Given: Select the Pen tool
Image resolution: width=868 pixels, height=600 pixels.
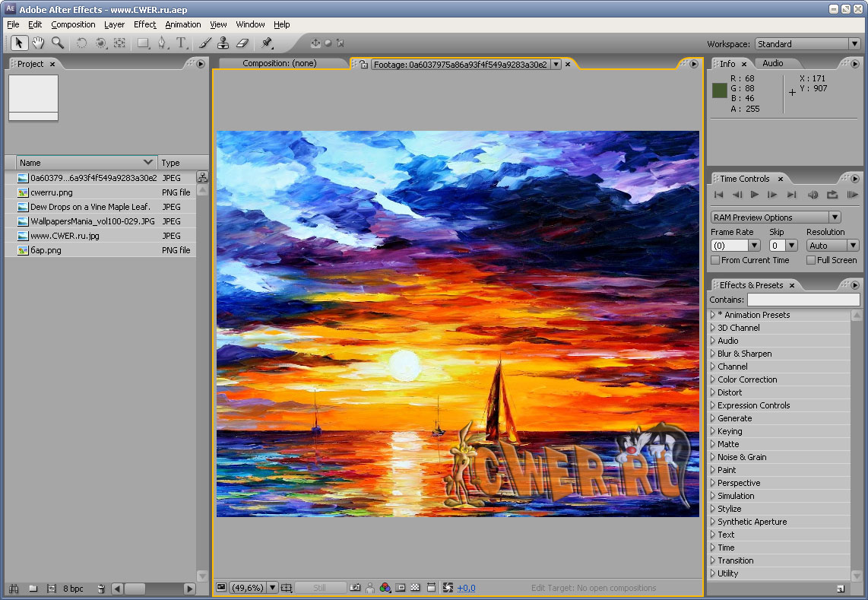Looking at the screenshot, I should [x=161, y=43].
